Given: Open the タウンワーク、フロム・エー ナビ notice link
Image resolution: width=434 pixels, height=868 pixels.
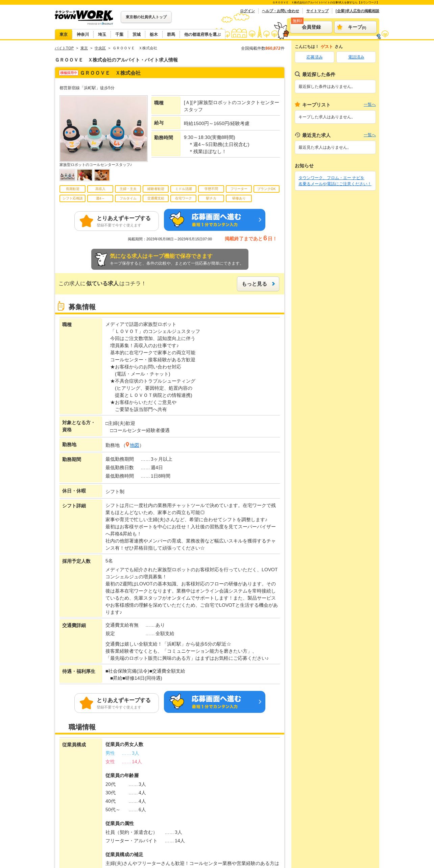Looking at the screenshot, I should click(x=335, y=181).
